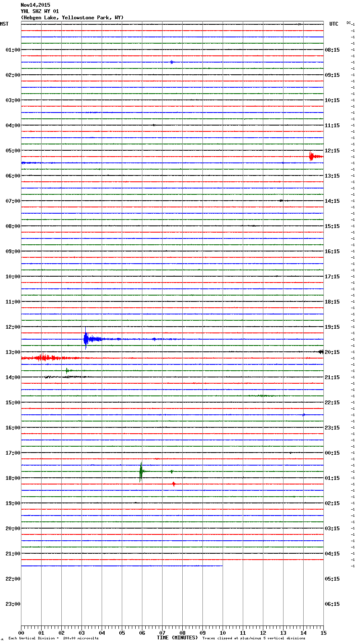
Task: Click the "12:00" MST time label
Action: click(13, 327)
